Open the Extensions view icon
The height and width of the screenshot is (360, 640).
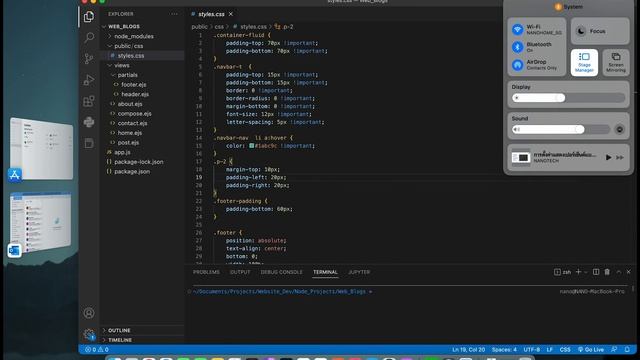coord(89,101)
